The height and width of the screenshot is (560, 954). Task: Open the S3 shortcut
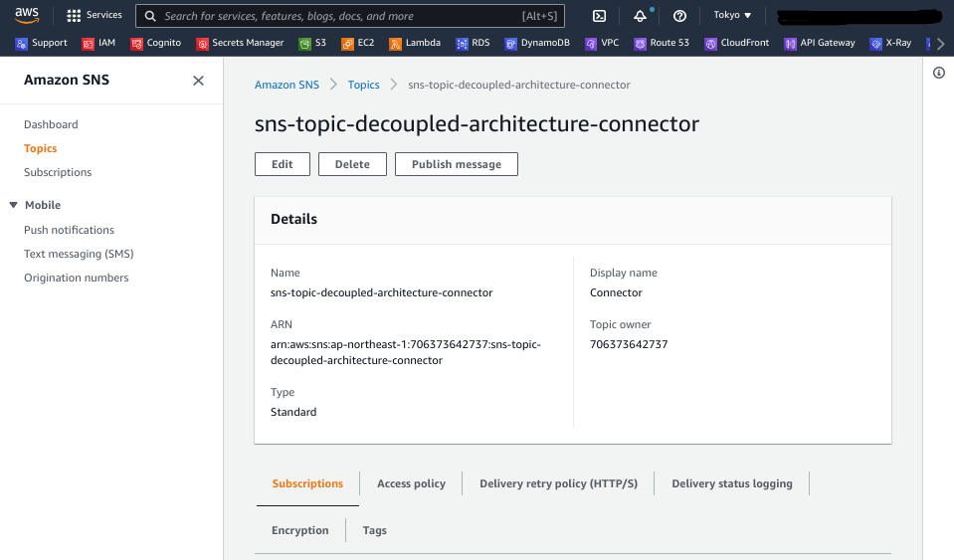point(312,43)
